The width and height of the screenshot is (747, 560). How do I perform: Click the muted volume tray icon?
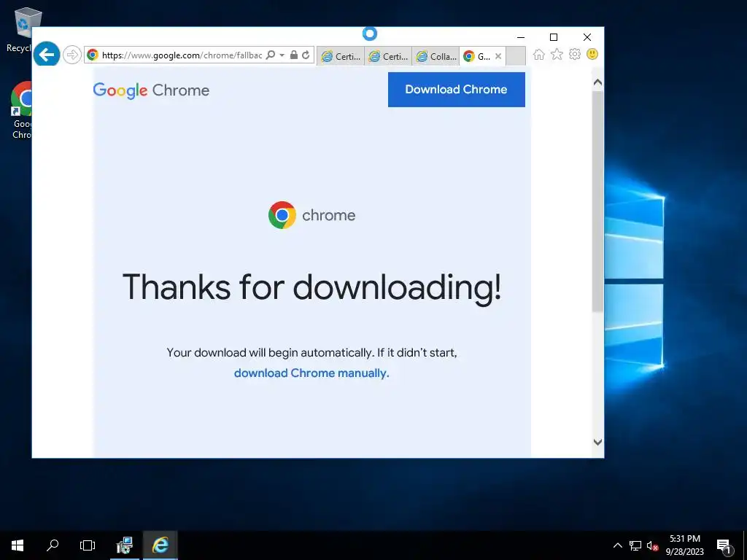(x=653, y=545)
